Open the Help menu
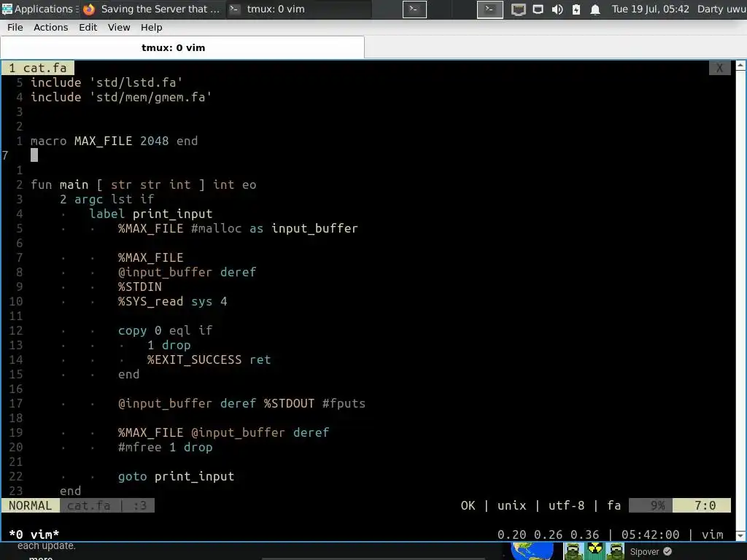 [151, 27]
